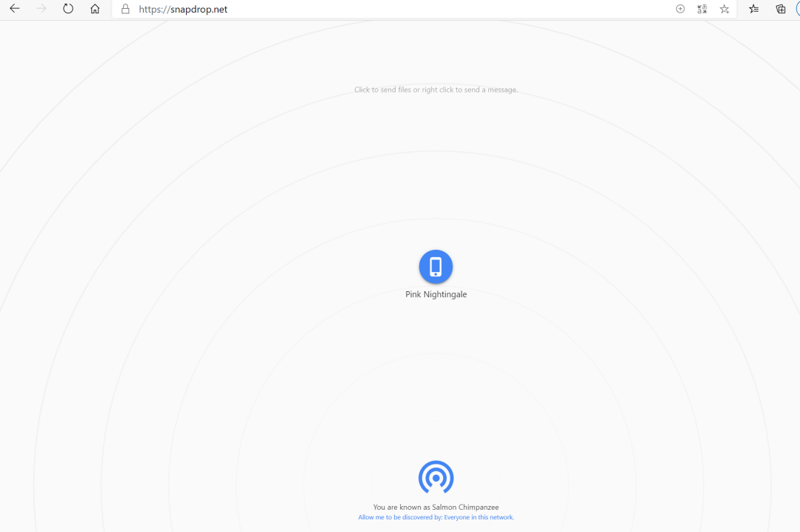Go back using the browser back arrow
Image resolution: width=800 pixels, height=532 pixels.
tap(15, 9)
